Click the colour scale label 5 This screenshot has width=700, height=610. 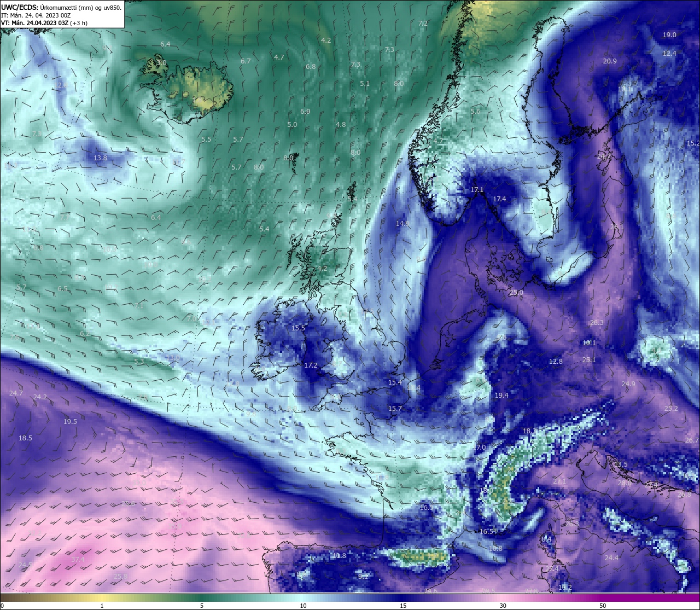[202, 606]
